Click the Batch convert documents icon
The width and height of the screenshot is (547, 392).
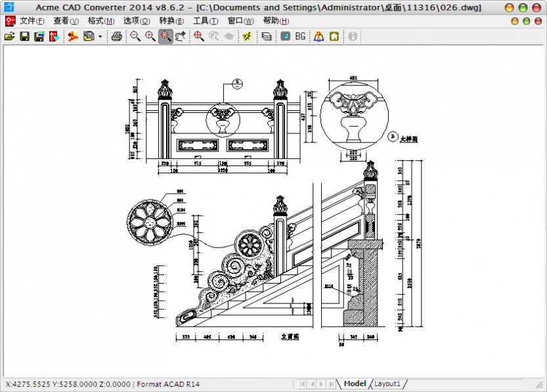pos(89,36)
